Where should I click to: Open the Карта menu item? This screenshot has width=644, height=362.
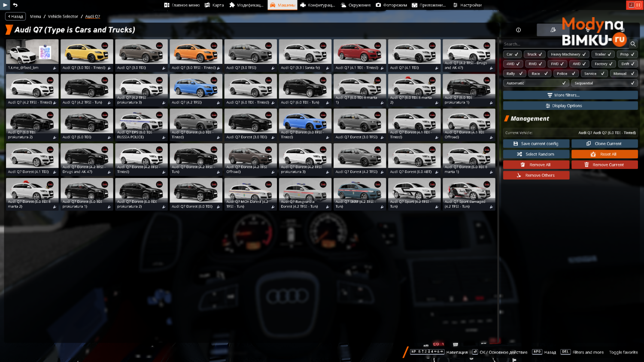[214, 5]
